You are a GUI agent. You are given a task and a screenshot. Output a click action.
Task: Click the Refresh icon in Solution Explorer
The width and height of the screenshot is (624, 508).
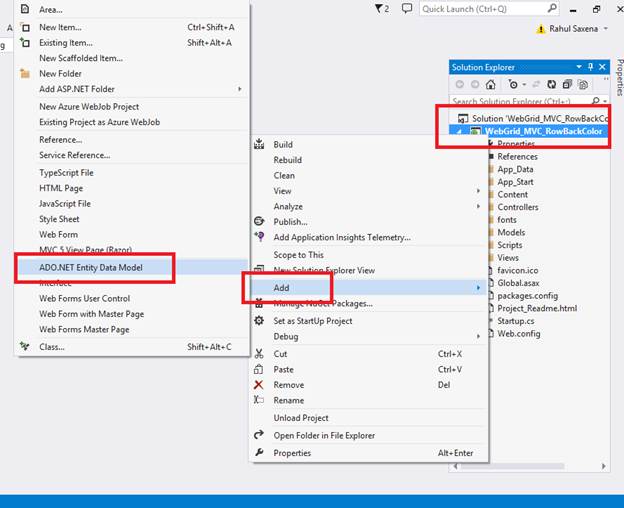point(552,84)
